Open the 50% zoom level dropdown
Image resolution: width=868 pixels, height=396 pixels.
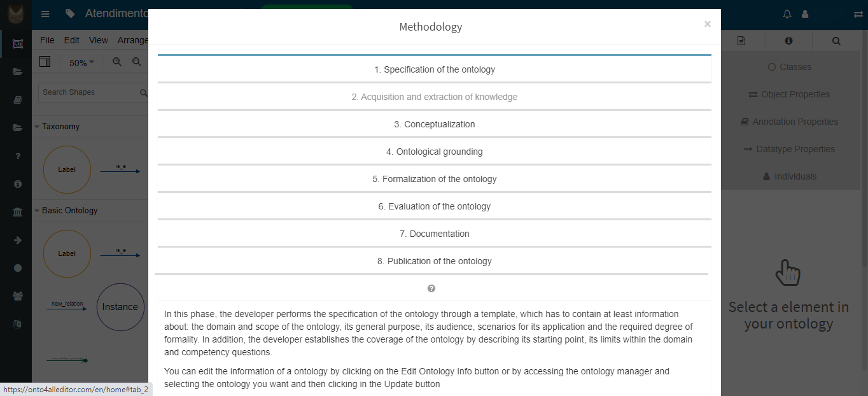point(81,62)
